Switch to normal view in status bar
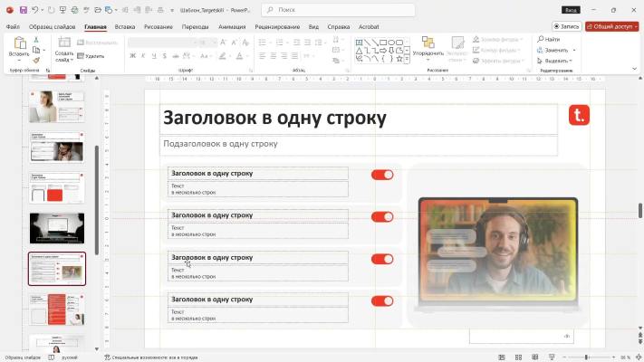Viewport: 644px width, 362px height. 502,357
